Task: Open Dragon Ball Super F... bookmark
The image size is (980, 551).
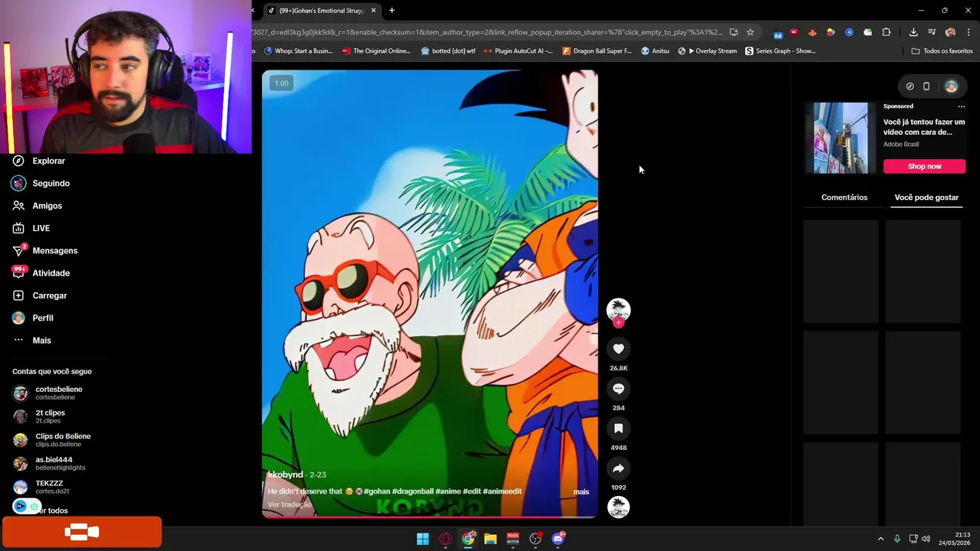Action: coord(596,51)
